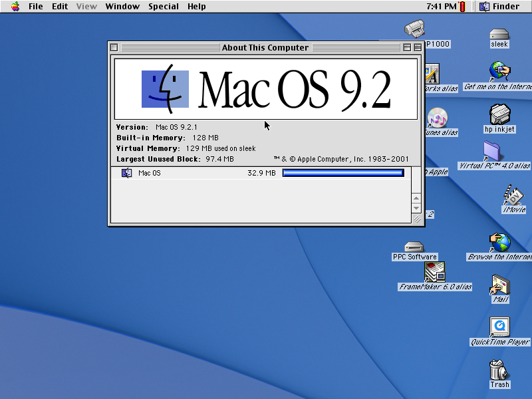This screenshot has height=399, width=532.
Task: Open the Help menu
Action: [196, 7]
